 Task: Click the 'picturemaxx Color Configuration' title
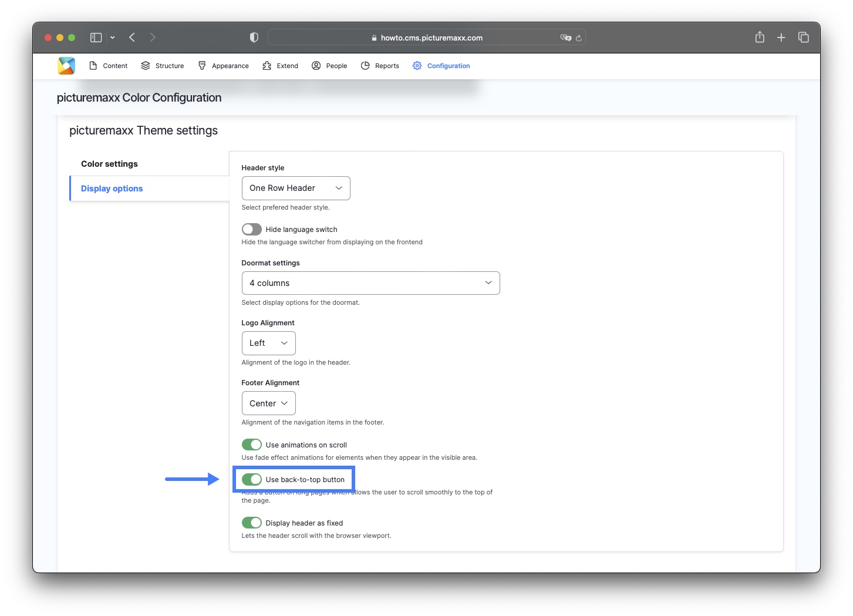click(x=139, y=97)
